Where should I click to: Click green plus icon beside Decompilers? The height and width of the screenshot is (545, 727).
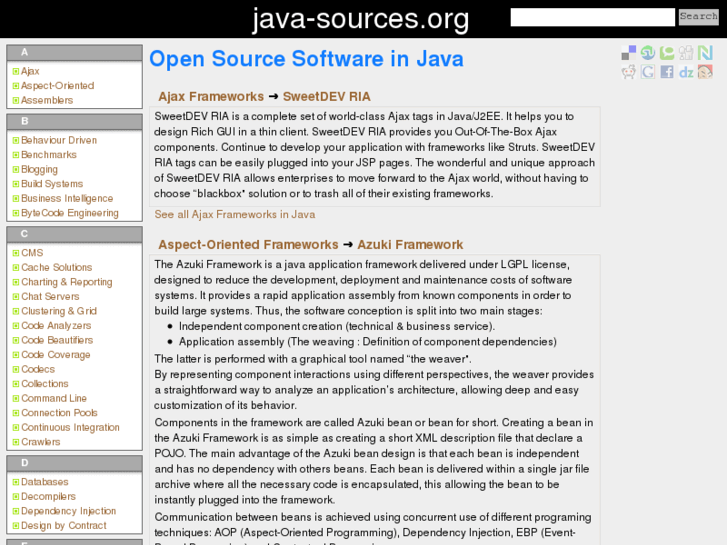coord(16,496)
